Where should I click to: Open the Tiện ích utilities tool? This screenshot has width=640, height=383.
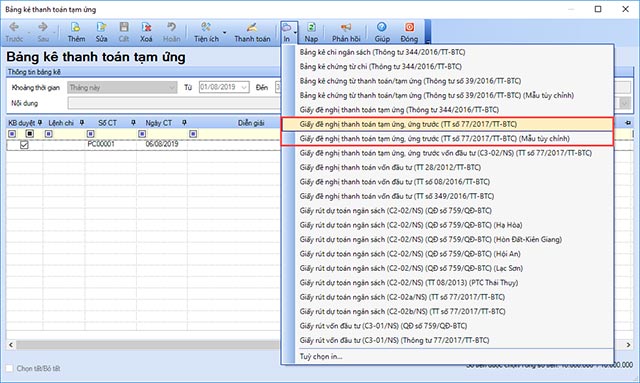click(206, 32)
